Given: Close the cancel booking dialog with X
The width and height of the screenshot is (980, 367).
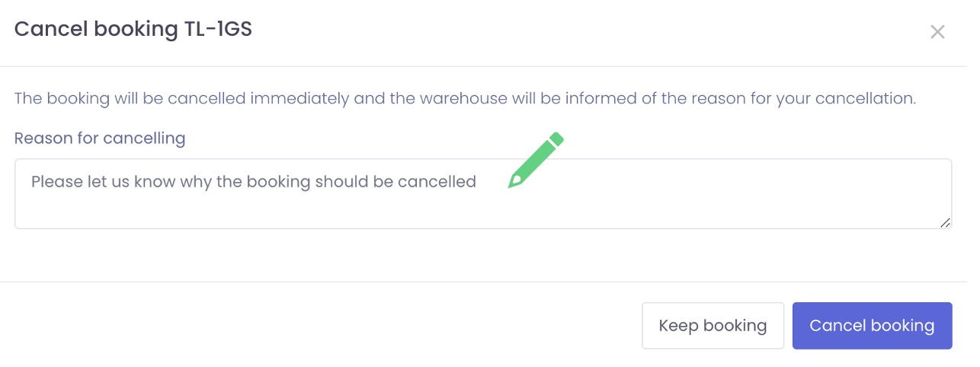Looking at the screenshot, I should pos(937,32).
